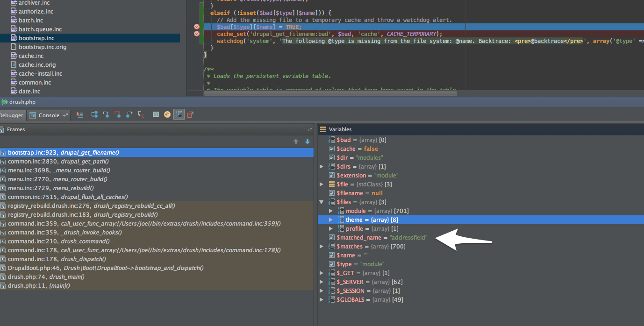The width and height of the screenshot is (644, 326).
Task: Select the drush_registry_rebuild_cc_all() frame
Action: [x=157, y=206]
